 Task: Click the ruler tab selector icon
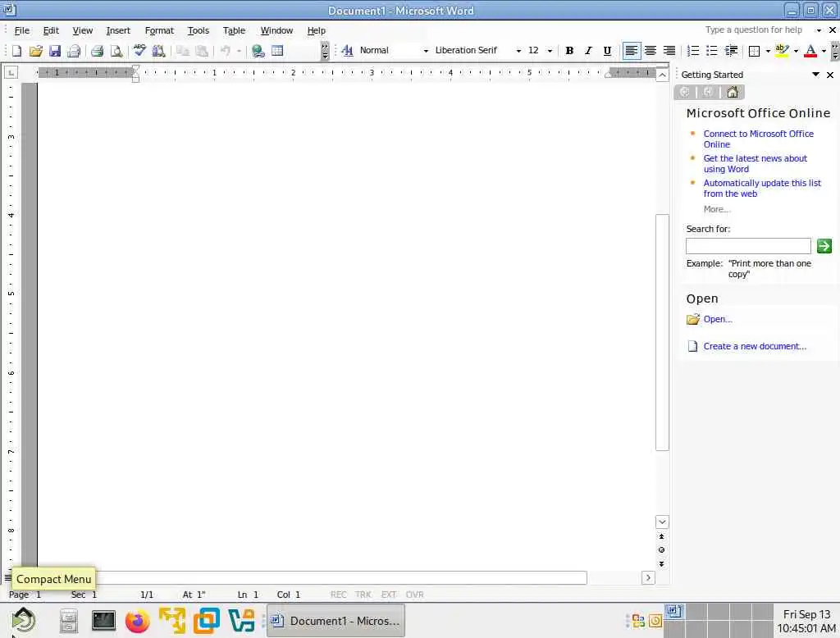(x=11, y=72)
